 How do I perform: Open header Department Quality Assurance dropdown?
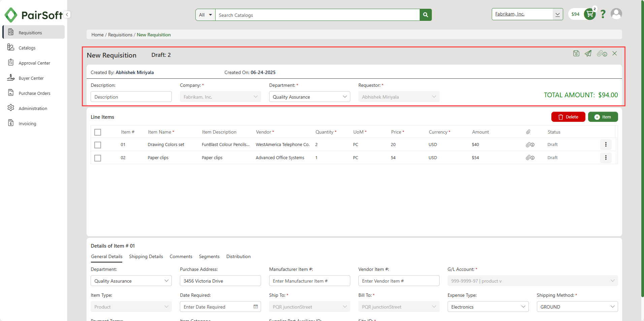[x=310, y=97]
